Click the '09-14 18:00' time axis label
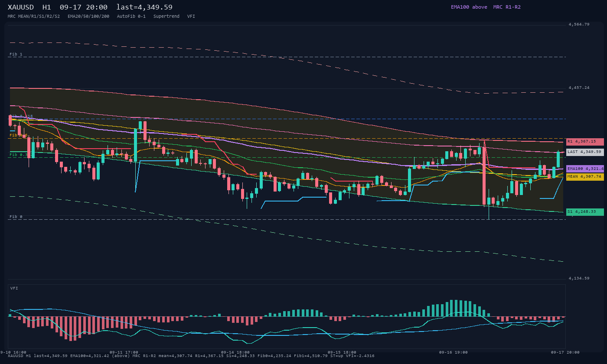Image resolution: width=607 pixels, height=364 pixels. click(x=235, y=352)
